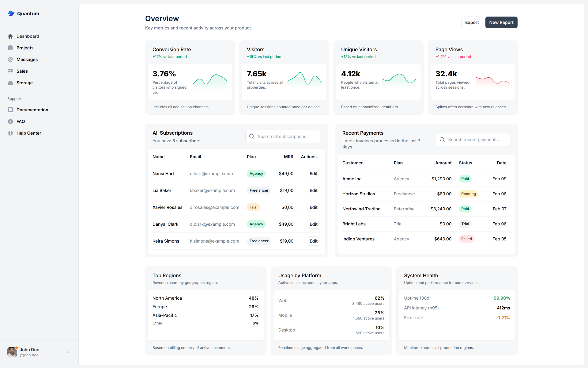Open the options menu beside John Doe
Image resolution: width=588 pixels, height=368 pixels.
click(x=68, y=352)
